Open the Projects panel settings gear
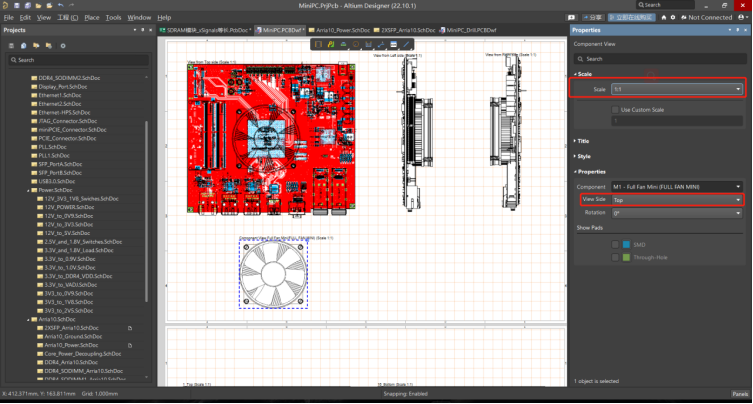 pyautogui.click(x=62, y=45)
